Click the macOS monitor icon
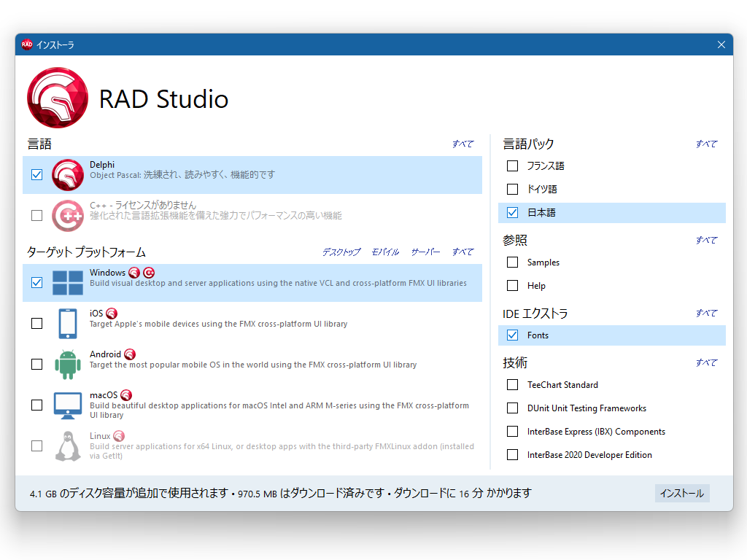 coord(68,405)
